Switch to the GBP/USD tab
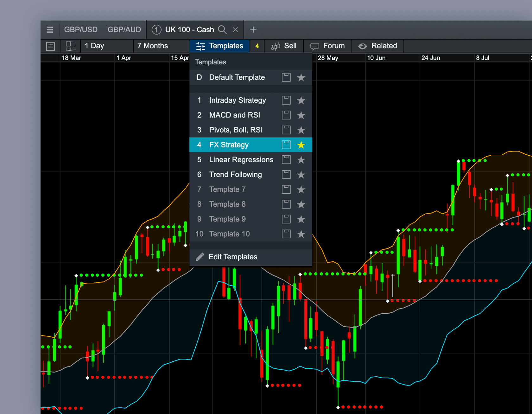The width and height of the screenshot is (532, 414). [x=81, y=30]
